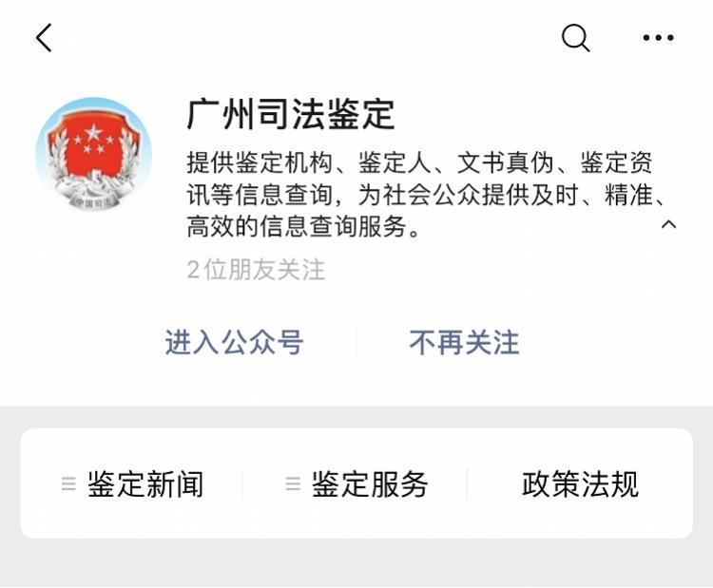This screenshot has height=588, width=713.
Task: View the 广州司法鉴定 account avatar emblem
Action: [94, 155]
